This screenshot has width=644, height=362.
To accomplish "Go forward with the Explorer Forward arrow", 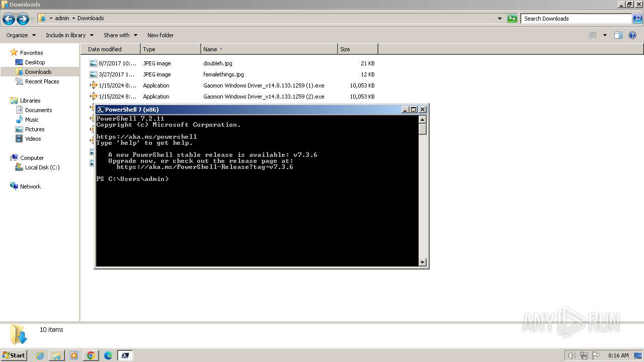I will [x=23, y=19].
